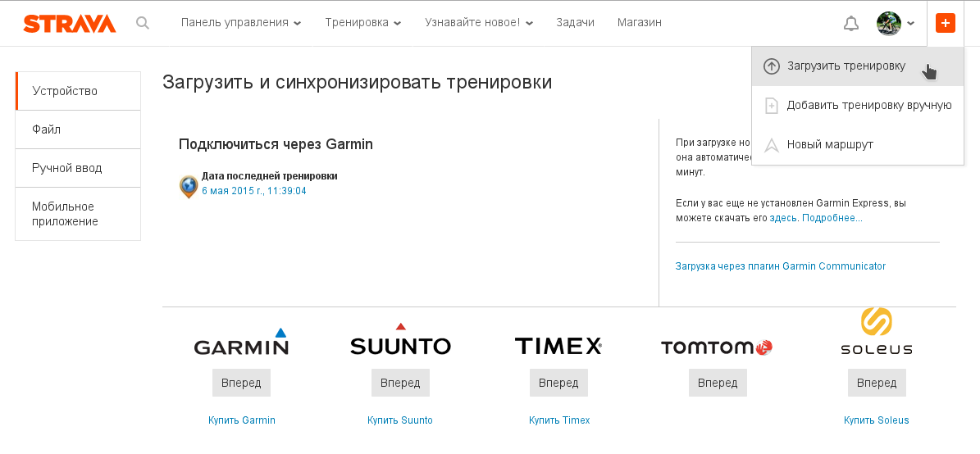
Task: Click the manual entry document icon
Action: [772, 106]
